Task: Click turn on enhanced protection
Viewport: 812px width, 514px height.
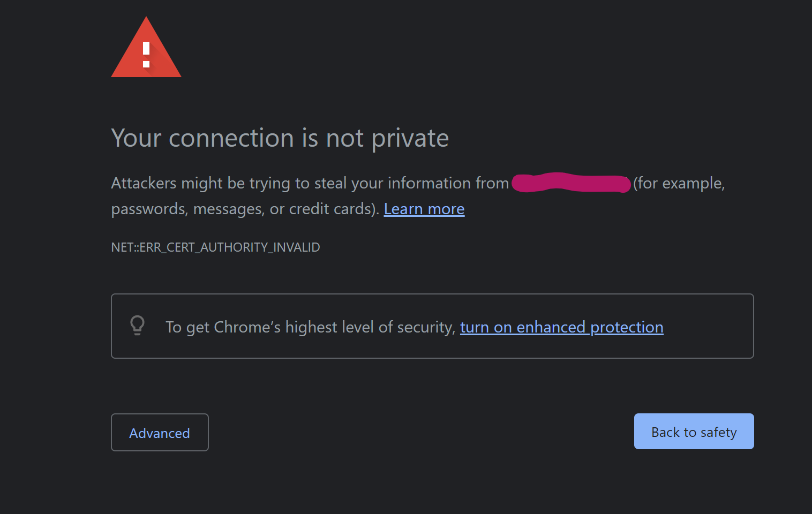Action: (561, 327)
